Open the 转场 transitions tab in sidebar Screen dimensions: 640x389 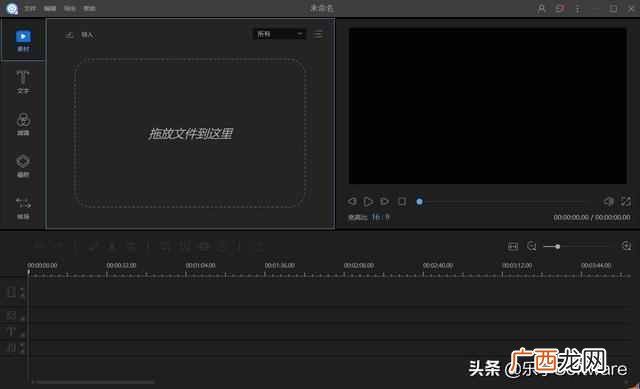click(23, 208)
